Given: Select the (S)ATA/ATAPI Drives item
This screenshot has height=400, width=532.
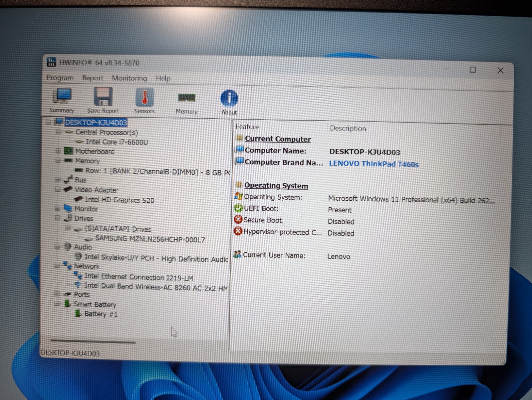Looking at the screenshot, I should coord(118,229).
